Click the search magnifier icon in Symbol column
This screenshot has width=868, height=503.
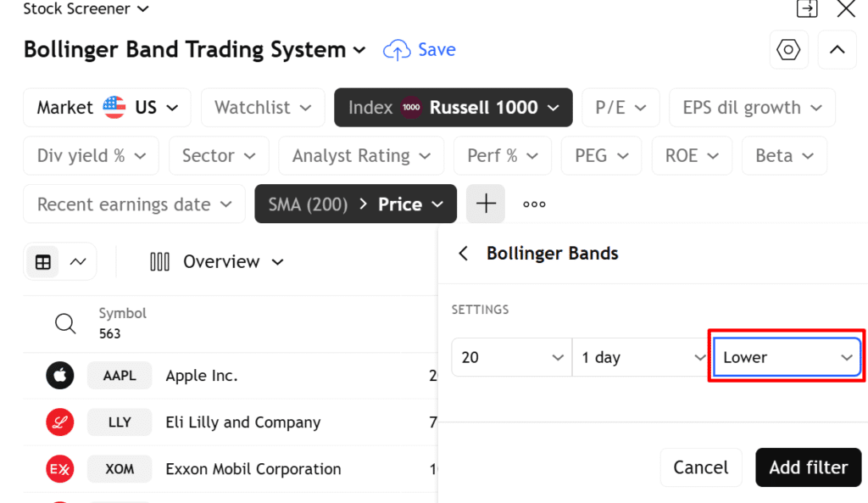[65, 323]
